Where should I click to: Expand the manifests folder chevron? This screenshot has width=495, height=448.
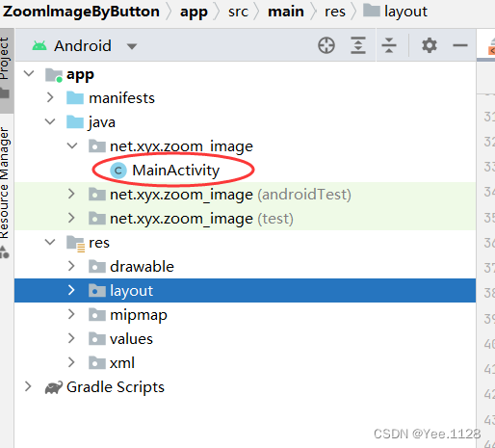(x=50, y=97)
